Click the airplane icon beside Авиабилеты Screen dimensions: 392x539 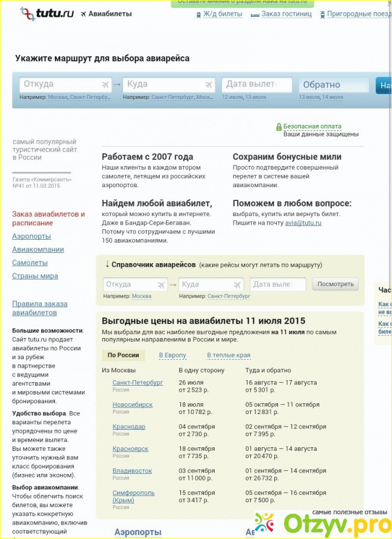pos(83,14)
